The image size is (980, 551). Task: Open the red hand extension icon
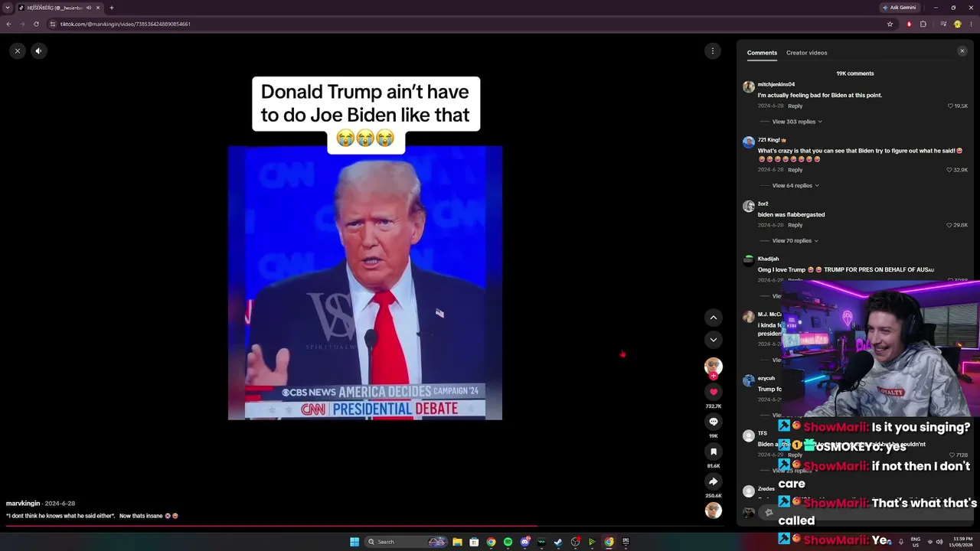pyautogui.click(x=910, y=24)
